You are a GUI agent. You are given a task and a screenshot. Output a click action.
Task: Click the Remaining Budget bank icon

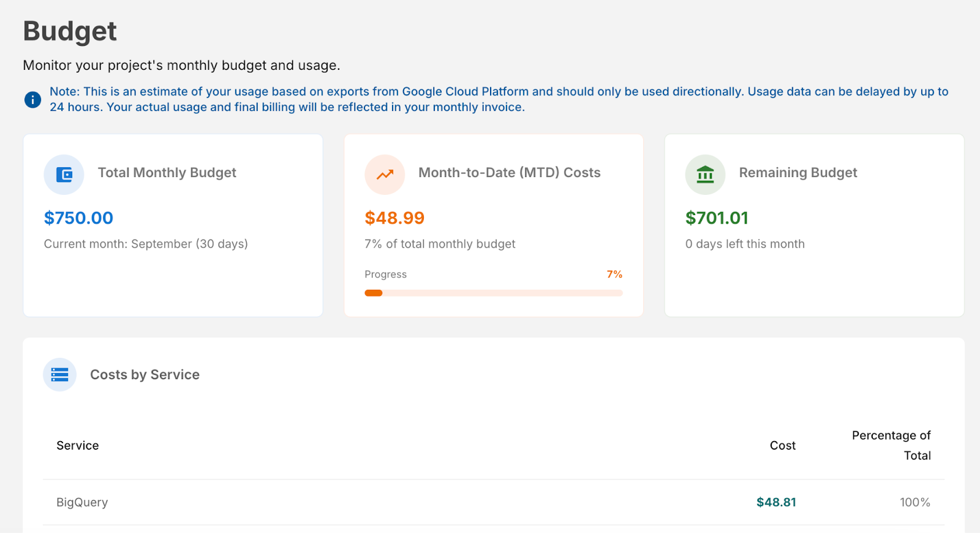[705, 175]
